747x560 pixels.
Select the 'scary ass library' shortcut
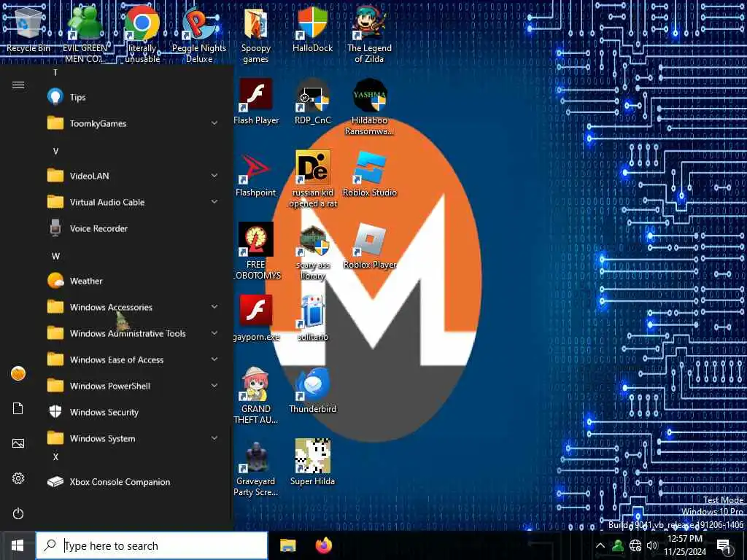[x=312, y=251]
